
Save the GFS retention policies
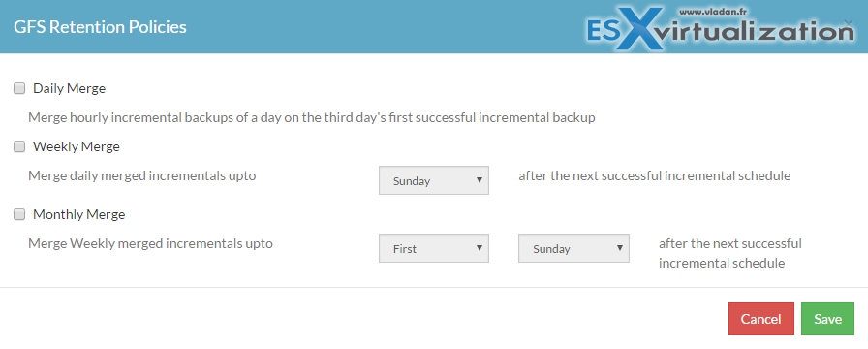click(x=827, y=319)
